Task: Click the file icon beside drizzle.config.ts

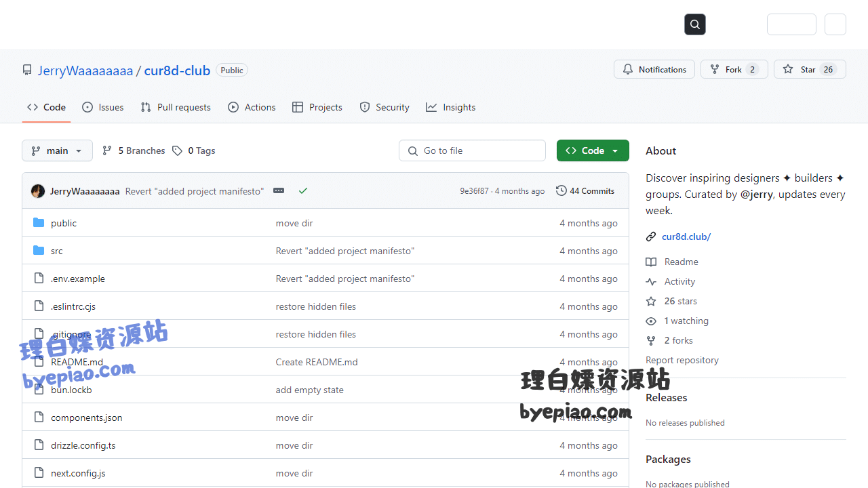Action: tap(39, 445)
